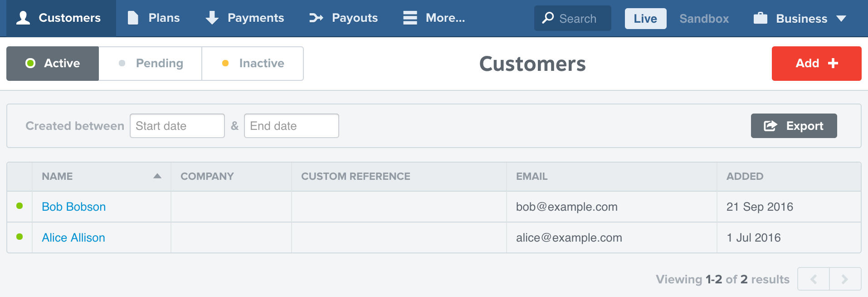
Task: Switch to Live mode
Action: point(645,19)
